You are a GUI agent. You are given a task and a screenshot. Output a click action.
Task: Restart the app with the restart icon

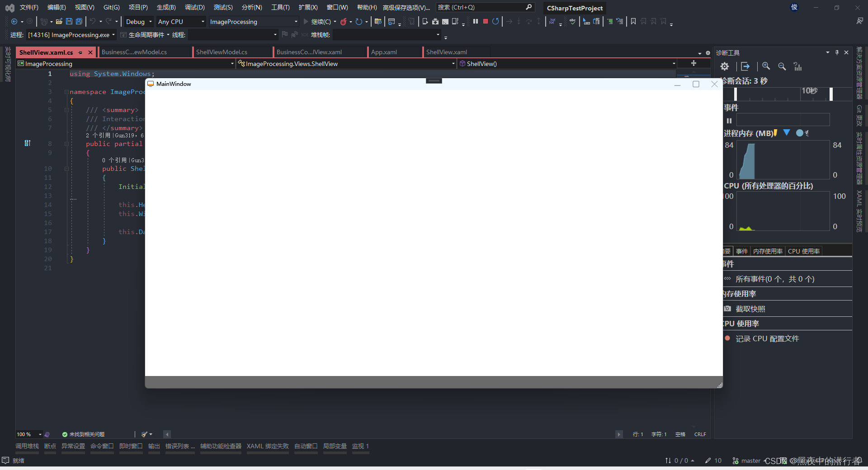[x=495, y=21]
